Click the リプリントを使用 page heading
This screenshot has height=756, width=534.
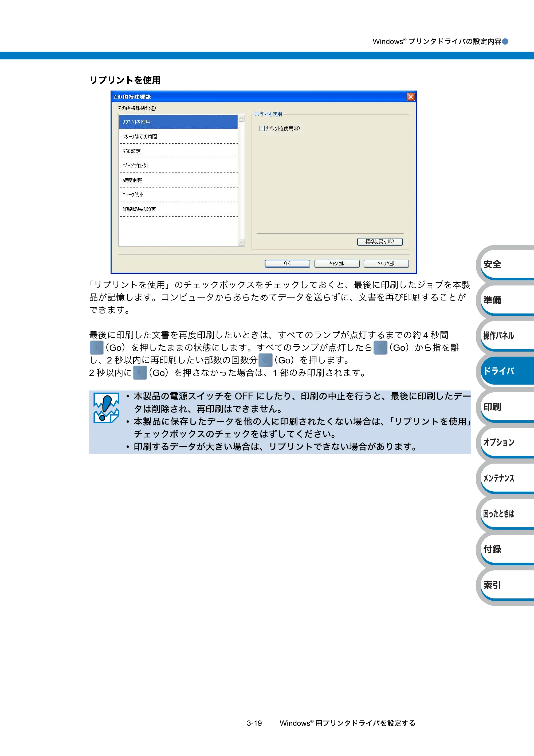coord(125,80)
